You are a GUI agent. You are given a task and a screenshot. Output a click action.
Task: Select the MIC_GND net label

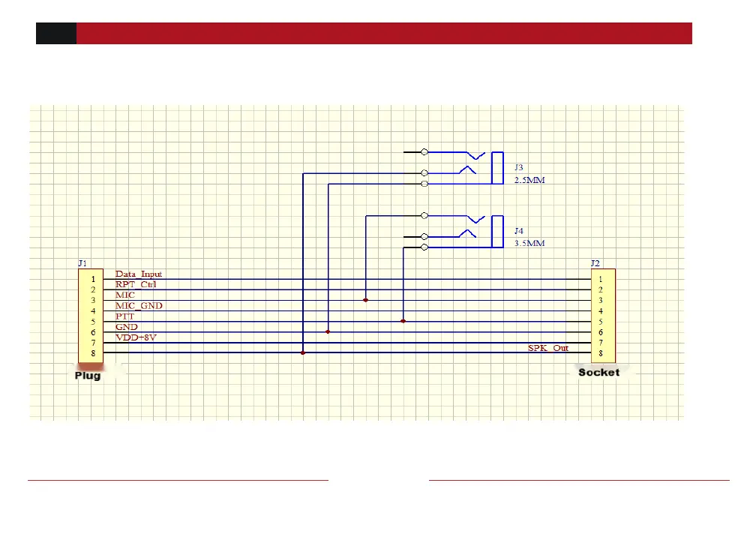tap(139, 306)
